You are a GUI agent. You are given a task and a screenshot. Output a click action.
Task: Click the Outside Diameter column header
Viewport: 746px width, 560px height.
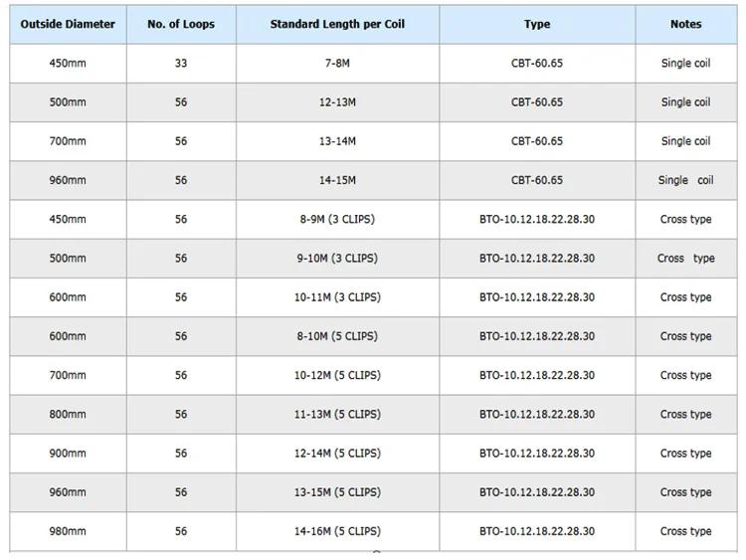point(68,24)
